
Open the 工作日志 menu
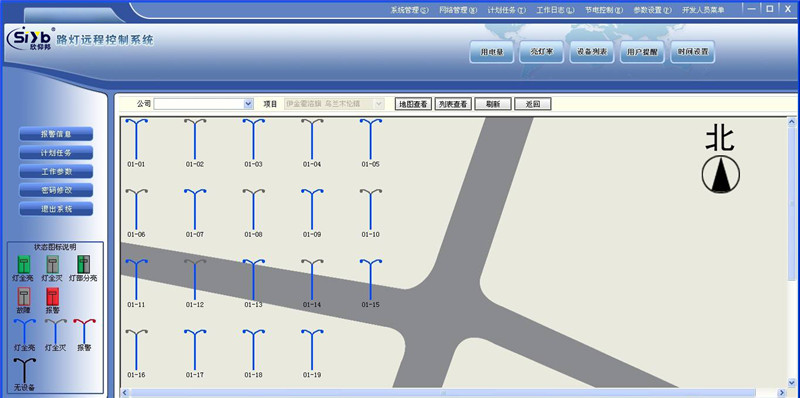tap(555, 10)
